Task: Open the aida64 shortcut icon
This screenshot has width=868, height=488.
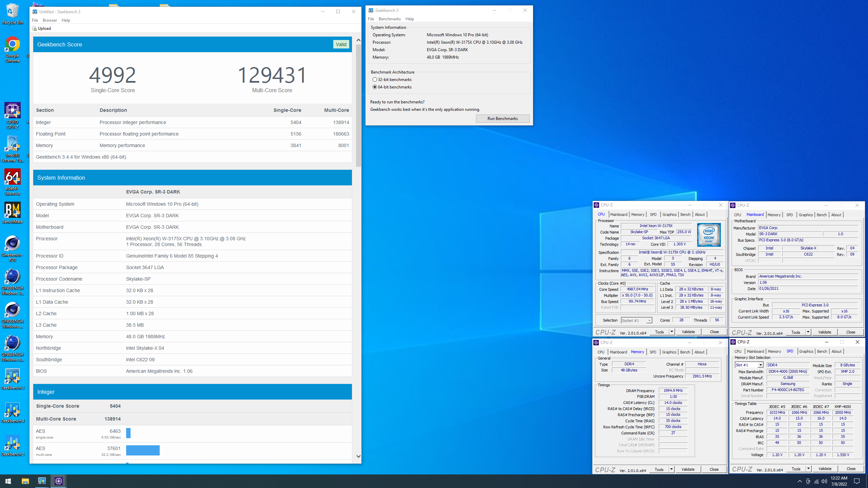Action: pos(13,182)
